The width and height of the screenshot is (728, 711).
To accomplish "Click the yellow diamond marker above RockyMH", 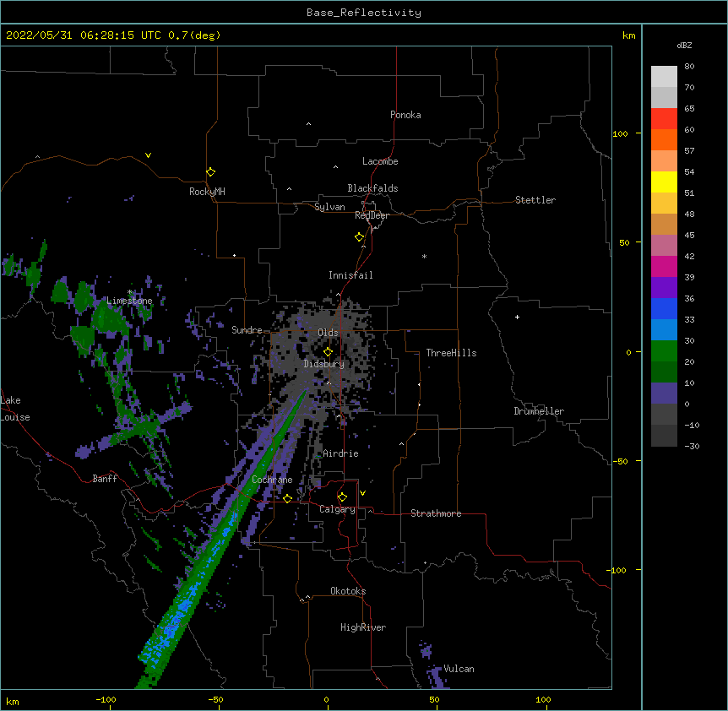I will click(210, 172).
